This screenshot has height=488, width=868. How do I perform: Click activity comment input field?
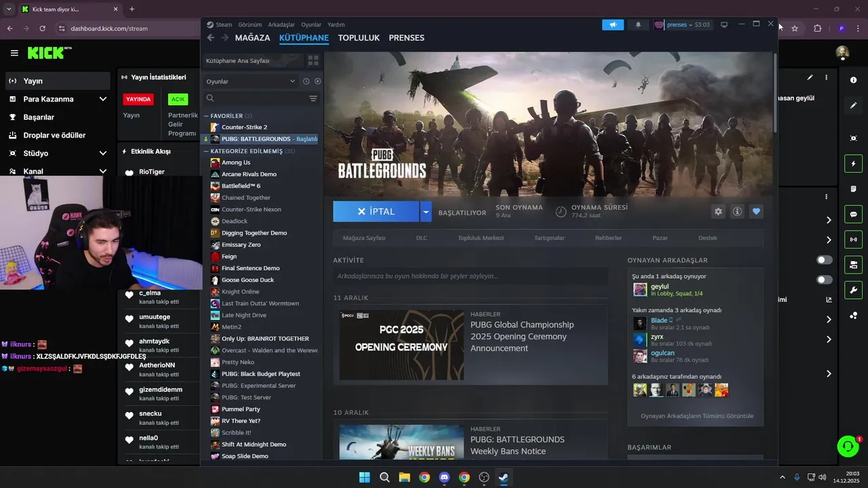tap(470, 276)
